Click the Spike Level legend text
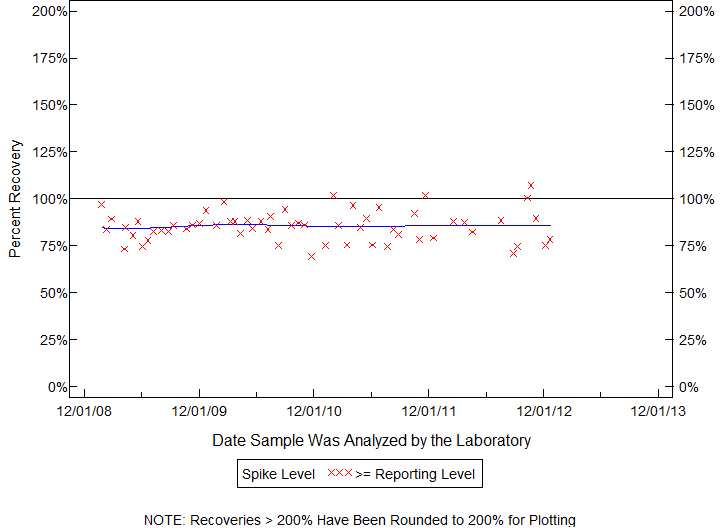 click(277, 473)
